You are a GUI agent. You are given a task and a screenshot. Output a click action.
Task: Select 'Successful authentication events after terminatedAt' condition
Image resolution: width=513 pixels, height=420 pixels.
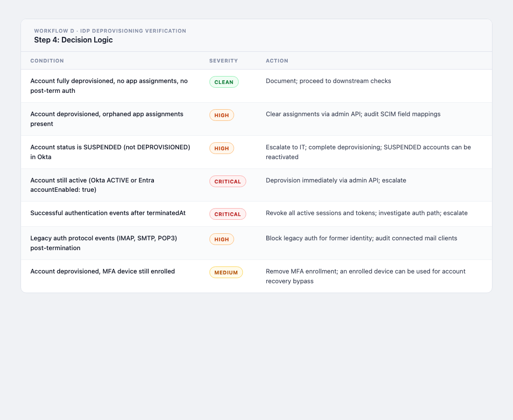click(108, 213)
